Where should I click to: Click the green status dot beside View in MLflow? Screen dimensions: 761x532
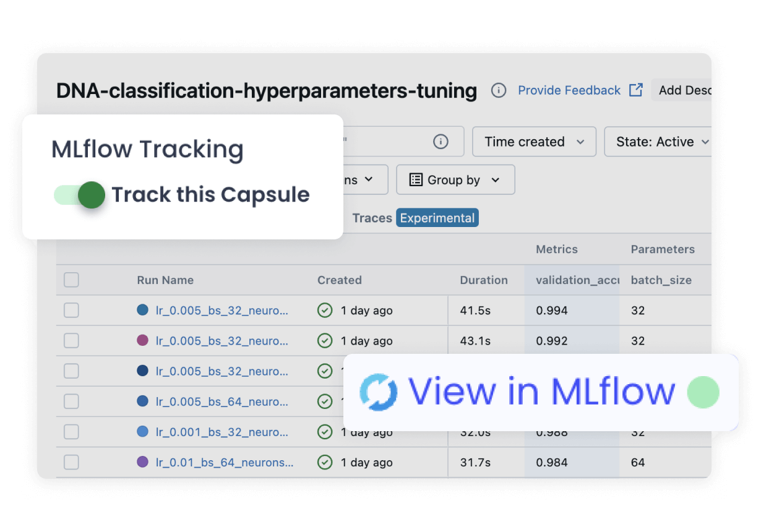click(x=703, y=392)
